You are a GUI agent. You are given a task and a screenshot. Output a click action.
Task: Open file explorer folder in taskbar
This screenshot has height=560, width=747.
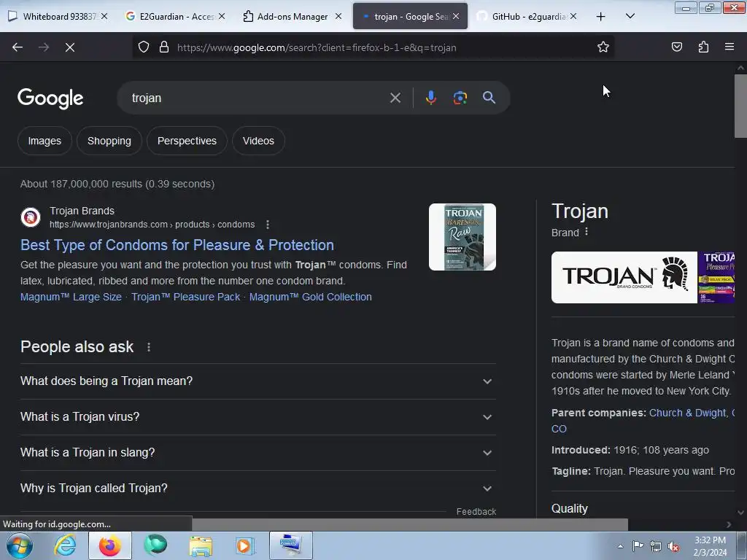click(201, 545)
